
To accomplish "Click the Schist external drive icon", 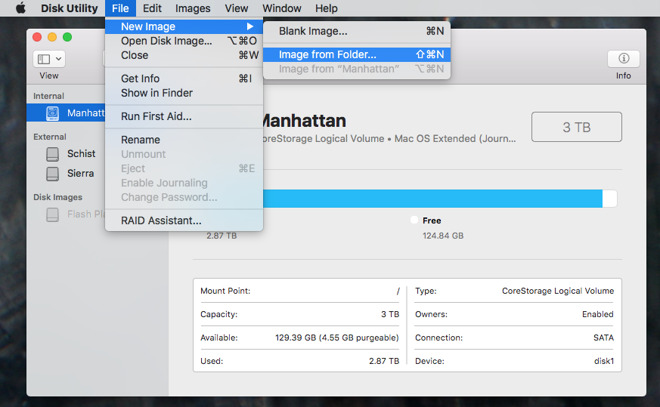I will click(53, 154).
